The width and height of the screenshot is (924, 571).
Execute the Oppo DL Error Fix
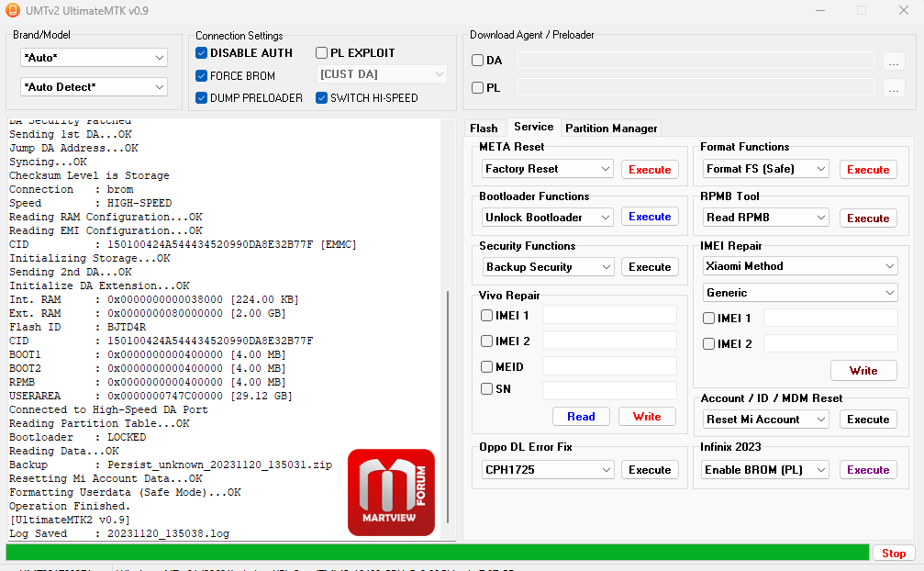click(650, 470)
